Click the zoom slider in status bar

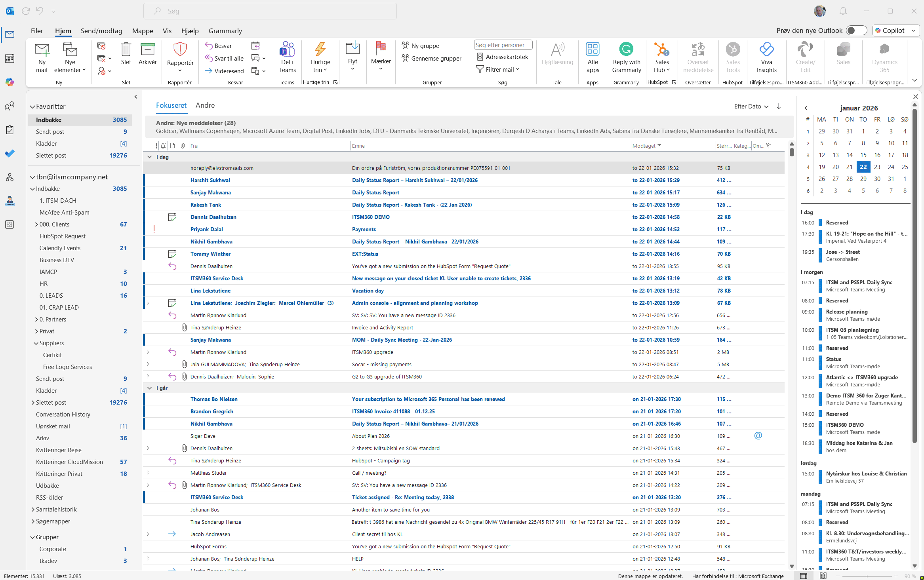[867, 576]
